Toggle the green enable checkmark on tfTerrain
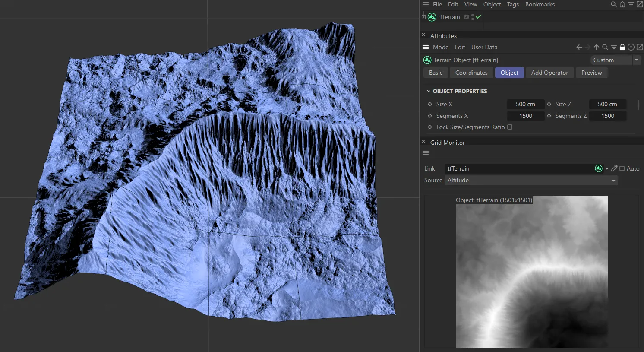This screenshot has height=352, width=644. pos(478,17)
